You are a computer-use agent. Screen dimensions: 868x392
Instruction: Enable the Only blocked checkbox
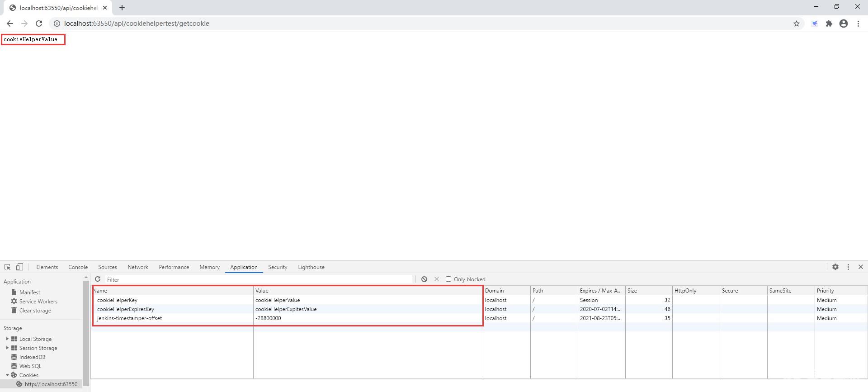click(x=448, y=279)
